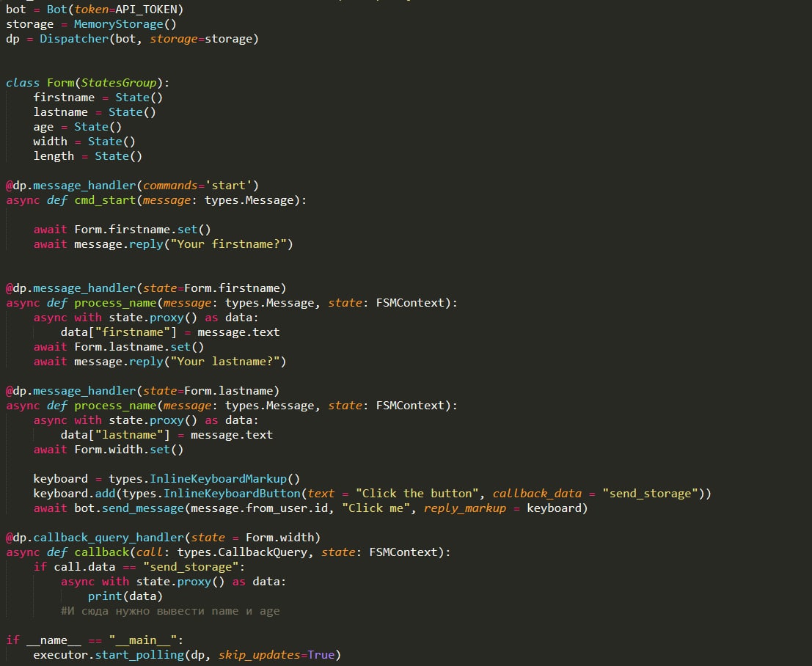Click the decorator with commands='start'
This screenshot has width=812, height=666.
[132, 186]
